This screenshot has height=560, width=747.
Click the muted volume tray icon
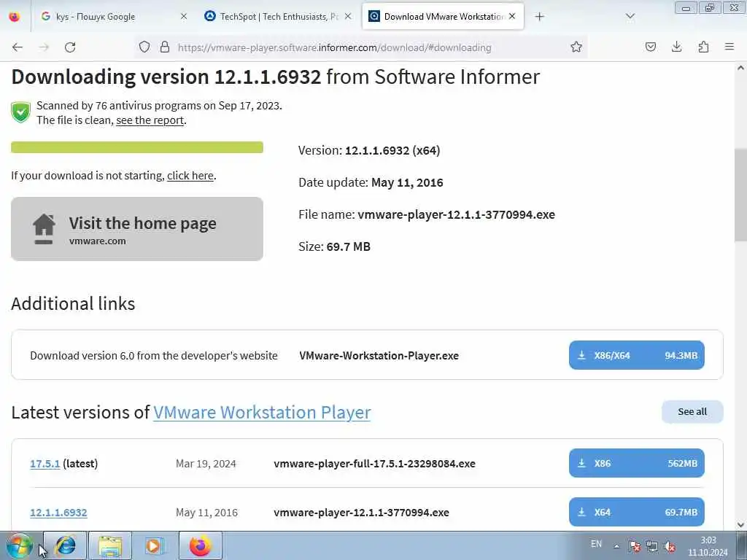point(670,546)
